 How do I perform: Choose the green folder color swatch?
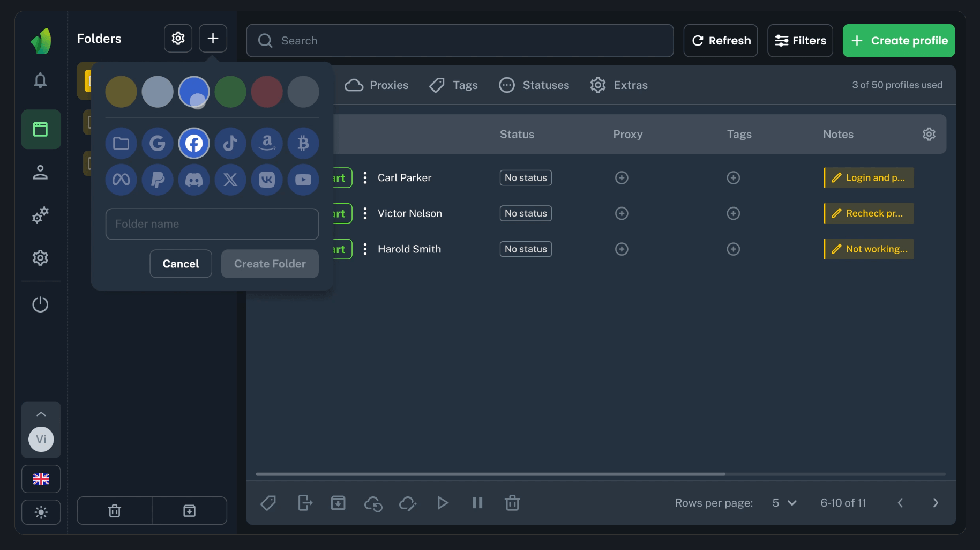click(230, 92)
